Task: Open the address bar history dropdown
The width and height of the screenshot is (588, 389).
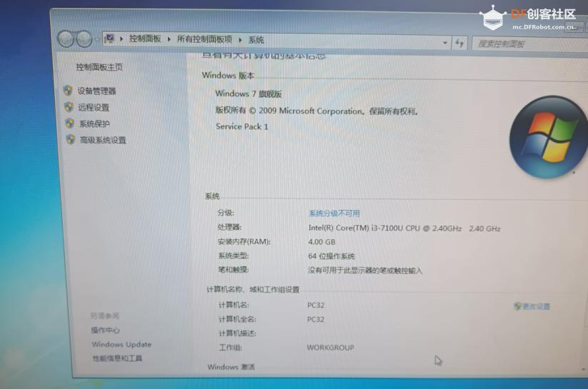Action: pos(444,43)
